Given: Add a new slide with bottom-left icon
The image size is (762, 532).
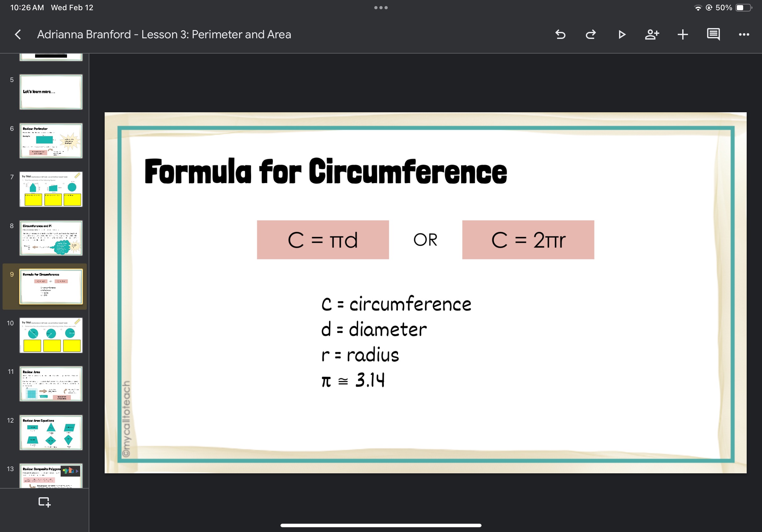Looking at the screenshot, I should pyautogui.click(x=44, y=502).
